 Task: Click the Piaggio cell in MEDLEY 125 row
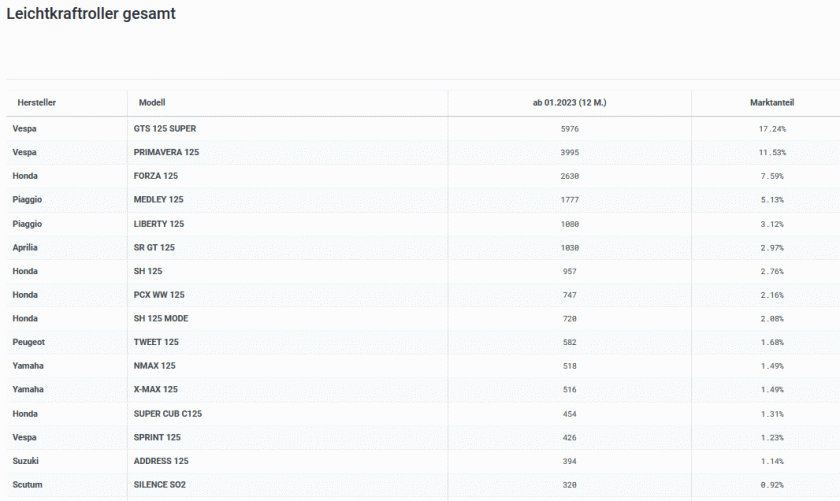point(27,199)
